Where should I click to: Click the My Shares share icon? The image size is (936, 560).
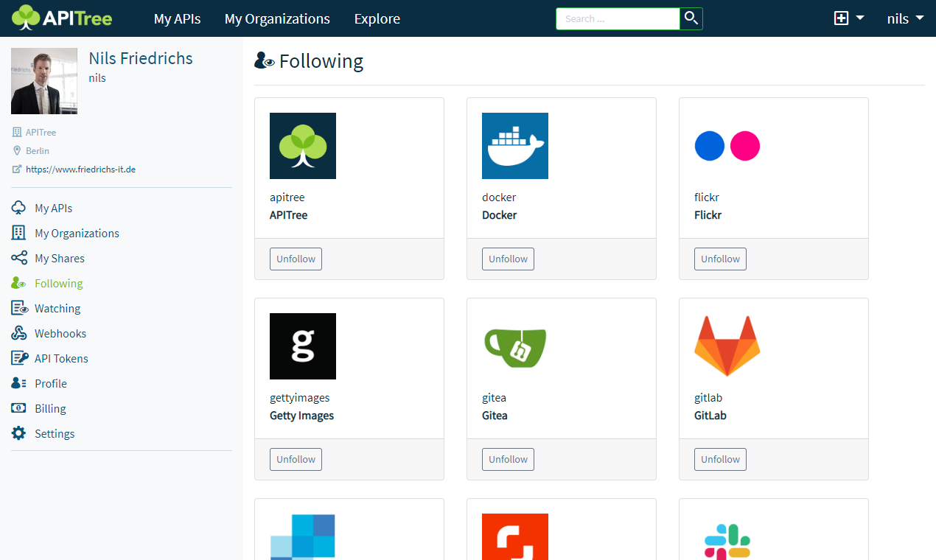click(19, 258)
